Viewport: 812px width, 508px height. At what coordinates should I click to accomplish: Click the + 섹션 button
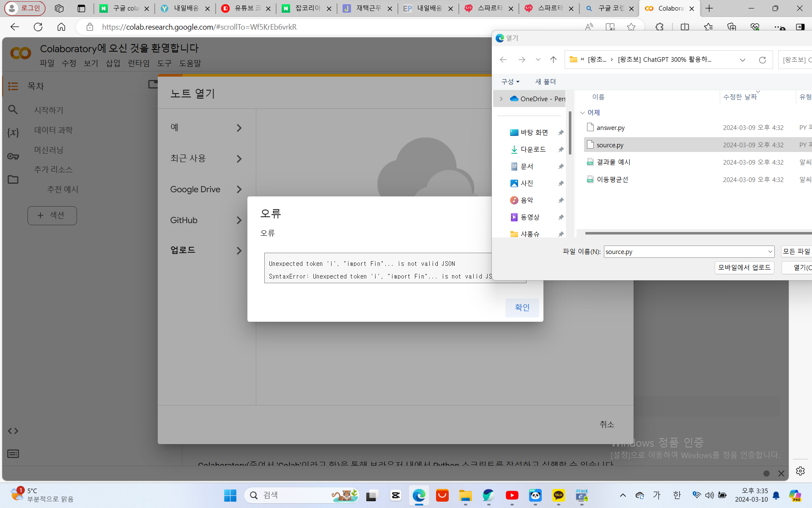(52, 215)
